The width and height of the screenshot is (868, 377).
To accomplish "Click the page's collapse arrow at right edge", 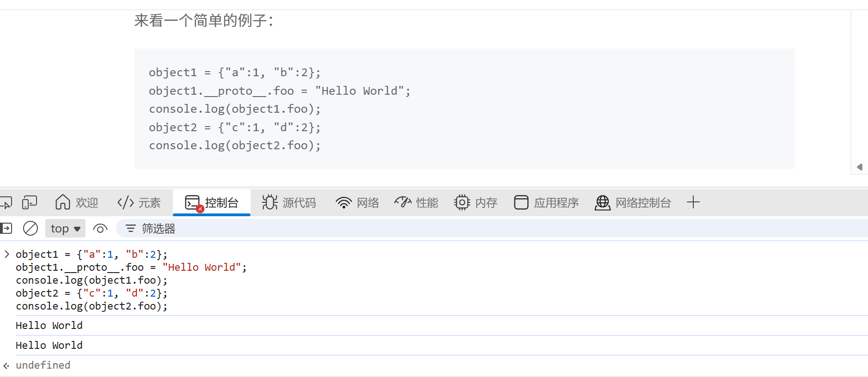I will [860, 167].
